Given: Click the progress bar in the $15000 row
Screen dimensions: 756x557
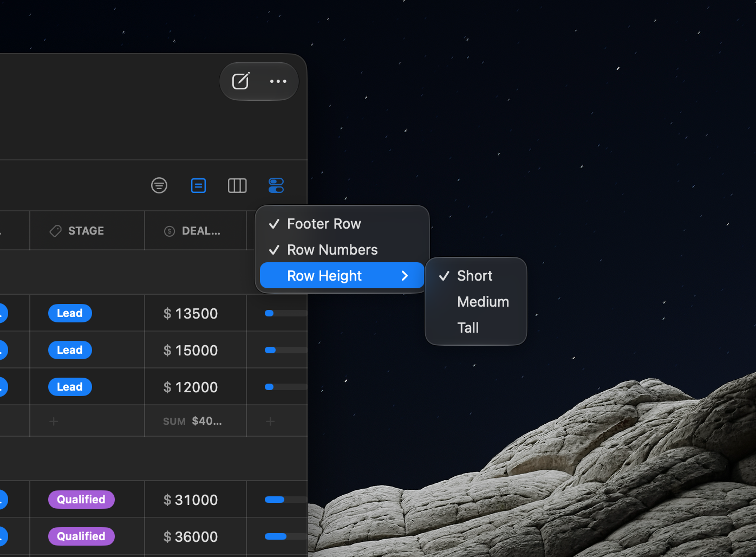Looking at the screenshot, I should coord(286,350).
